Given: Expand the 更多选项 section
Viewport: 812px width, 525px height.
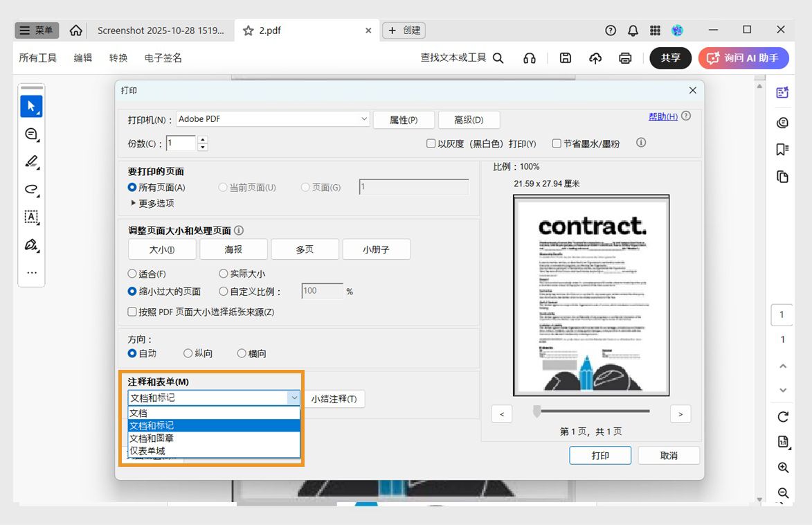Looking at the screenshot, I should 153,203.
